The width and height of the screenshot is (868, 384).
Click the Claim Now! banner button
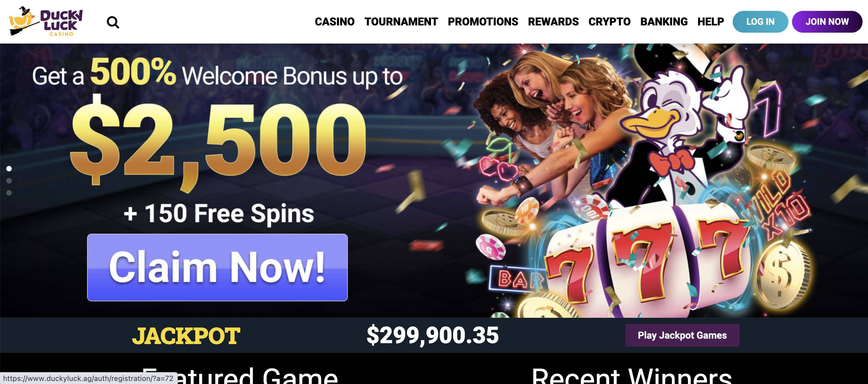point(217,267)
